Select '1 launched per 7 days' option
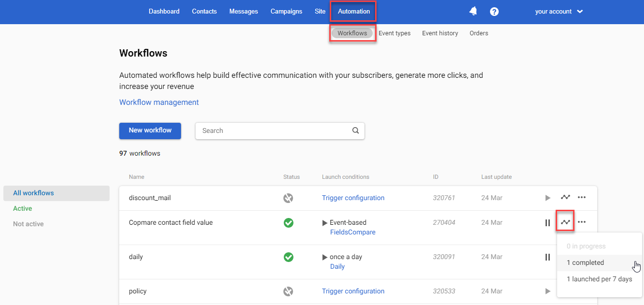This screenshot has width=644, height=305. [x=599, y=279]
